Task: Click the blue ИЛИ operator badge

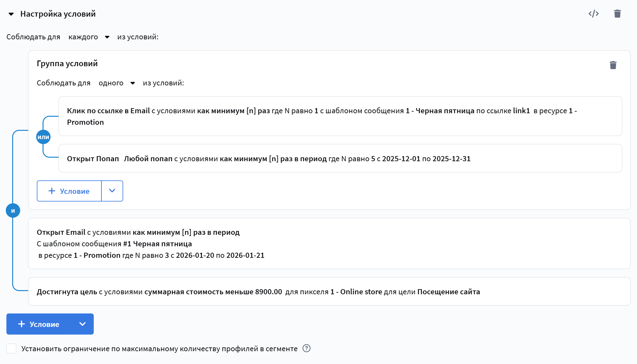Action: [x=44, y=137]
